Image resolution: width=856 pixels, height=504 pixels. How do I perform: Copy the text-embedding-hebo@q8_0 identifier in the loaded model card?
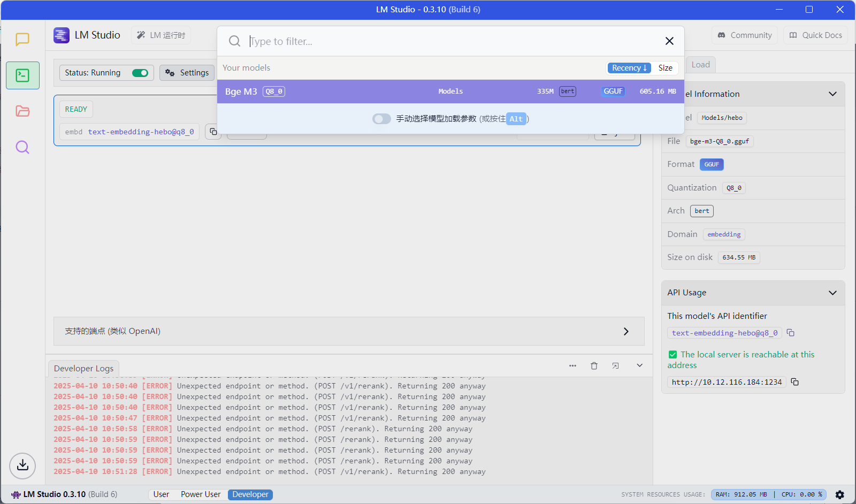click(213, 132)
